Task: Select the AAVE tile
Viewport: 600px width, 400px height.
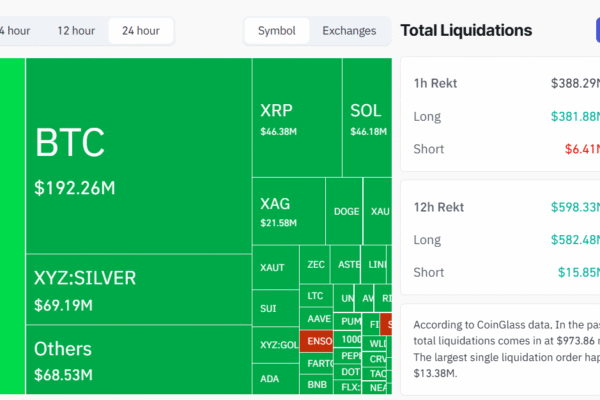Action: click(x=319, y=318)
